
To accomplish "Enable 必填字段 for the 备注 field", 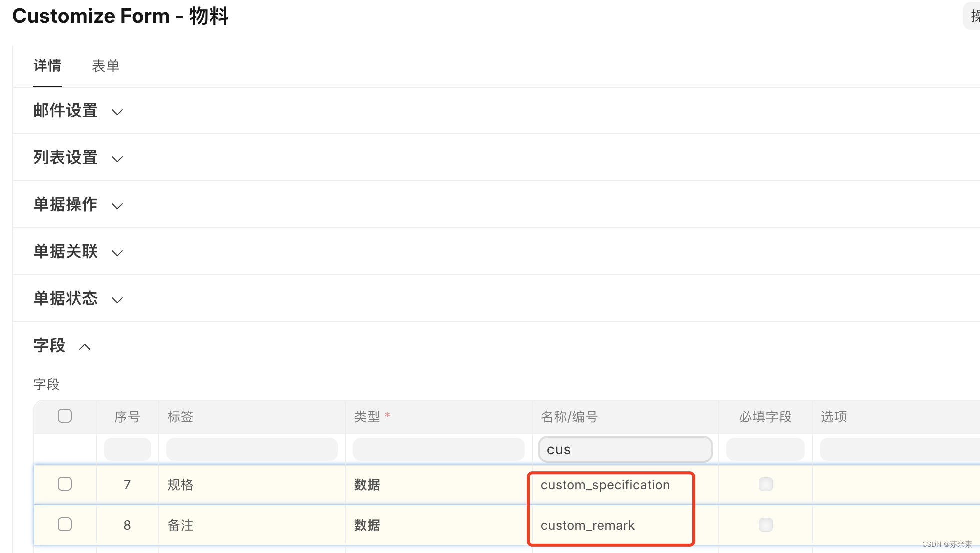I will 765,524.
